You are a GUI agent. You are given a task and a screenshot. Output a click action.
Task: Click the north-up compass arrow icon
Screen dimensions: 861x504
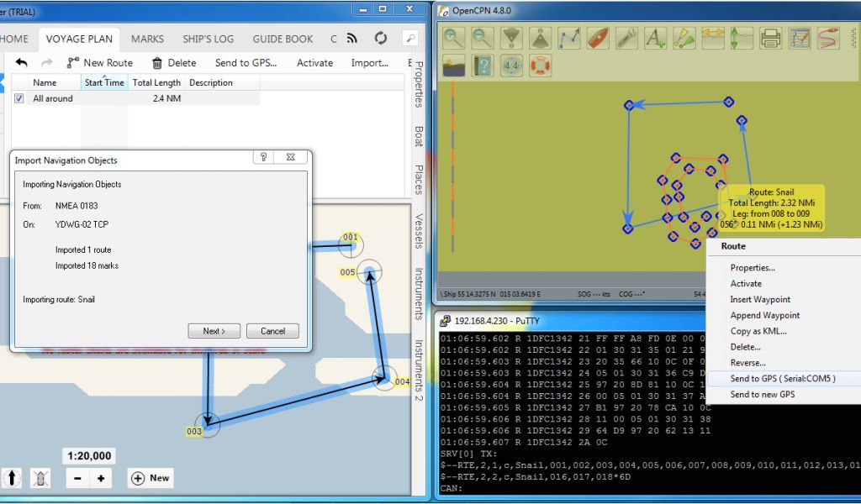coord(13,478)
